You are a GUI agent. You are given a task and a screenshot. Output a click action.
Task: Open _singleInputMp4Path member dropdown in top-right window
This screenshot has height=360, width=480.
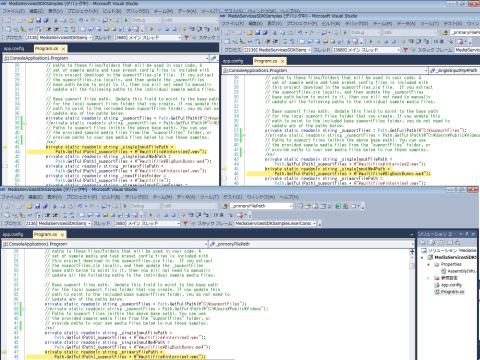pyautogui.click(x=454, y=71)
